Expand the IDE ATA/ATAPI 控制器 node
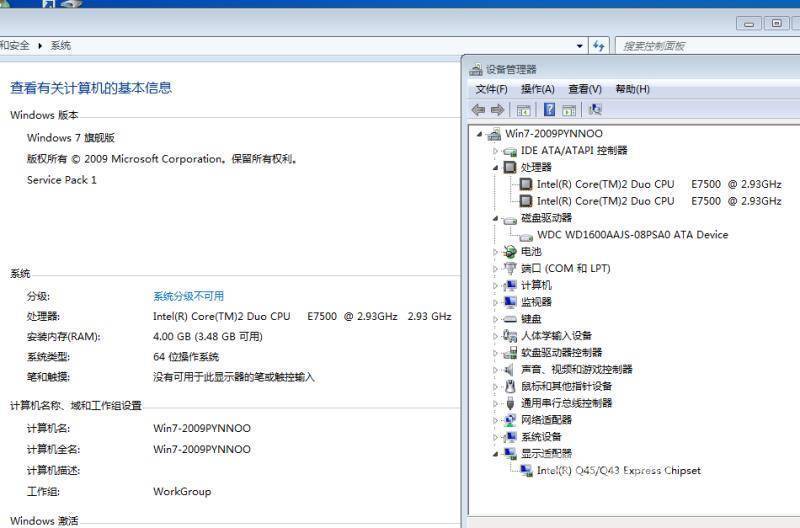The height and width of the screenshot is (528, 800). coord(495,151)
